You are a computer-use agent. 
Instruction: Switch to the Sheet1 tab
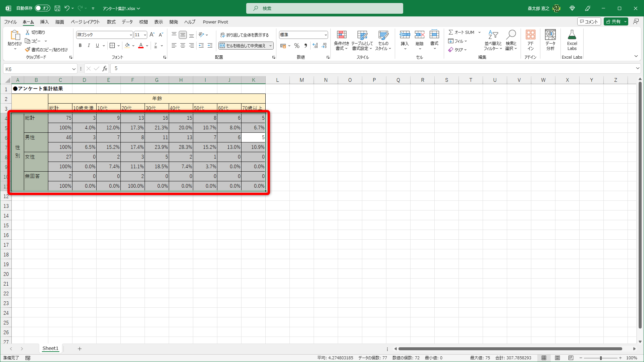click(50, 349)
